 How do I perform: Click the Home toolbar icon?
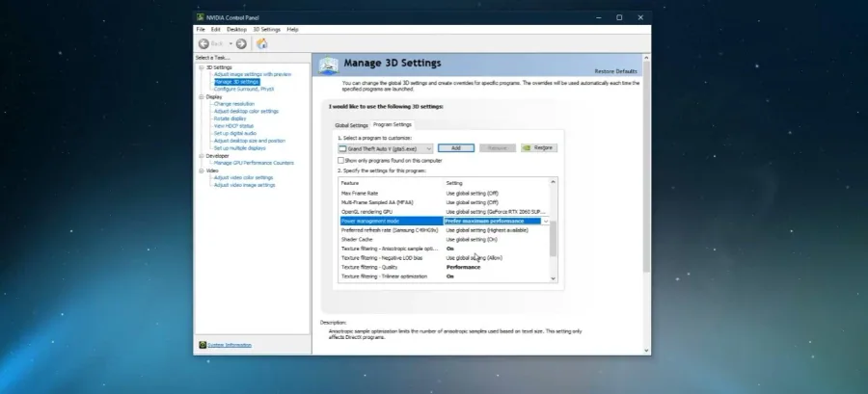click(262, 43)
